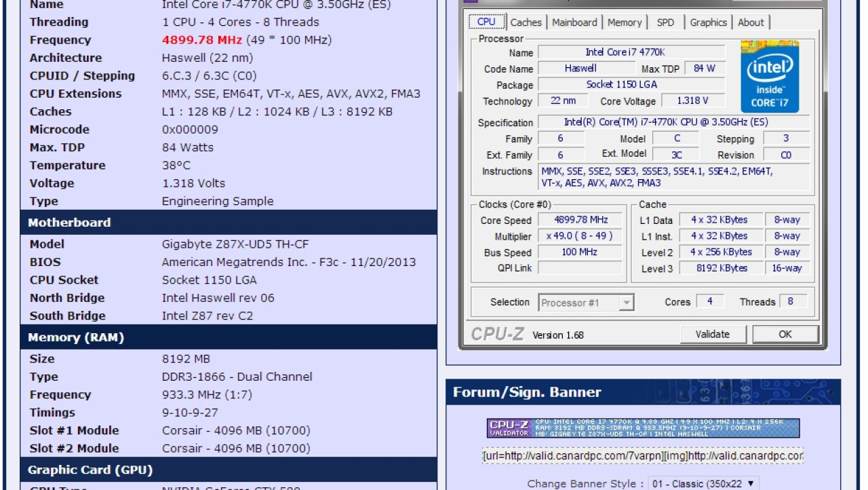Open the About tab in CPU-Z
868x490 pixels.
click(x=751, y=22)
